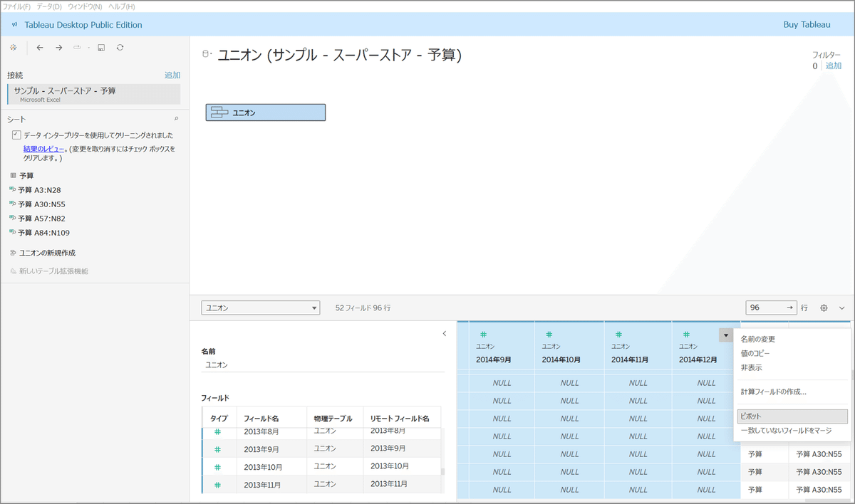The height and width of the screenshot is (504, 855).
Task: Open the ユニオン table selector dropdown
Action: (260, 308)
